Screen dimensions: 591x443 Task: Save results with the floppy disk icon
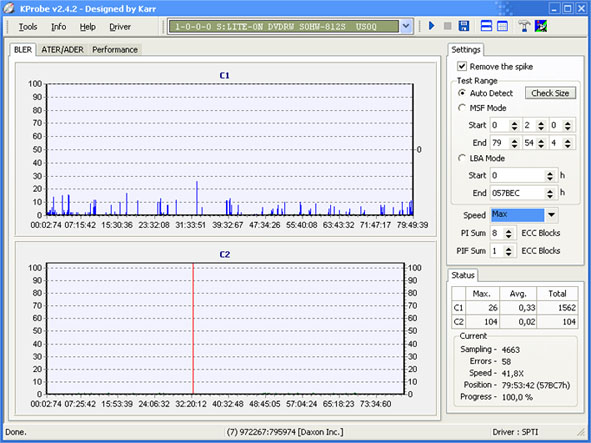point(464,26)
